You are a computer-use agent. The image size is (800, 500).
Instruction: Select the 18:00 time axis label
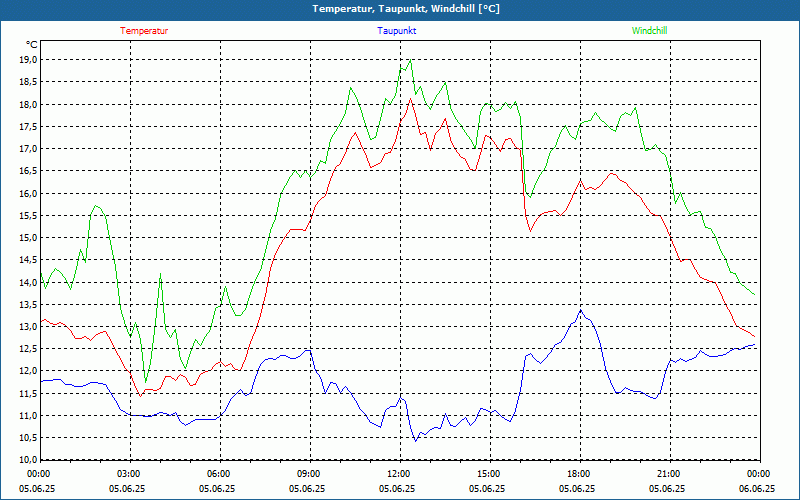pos(578,474)
